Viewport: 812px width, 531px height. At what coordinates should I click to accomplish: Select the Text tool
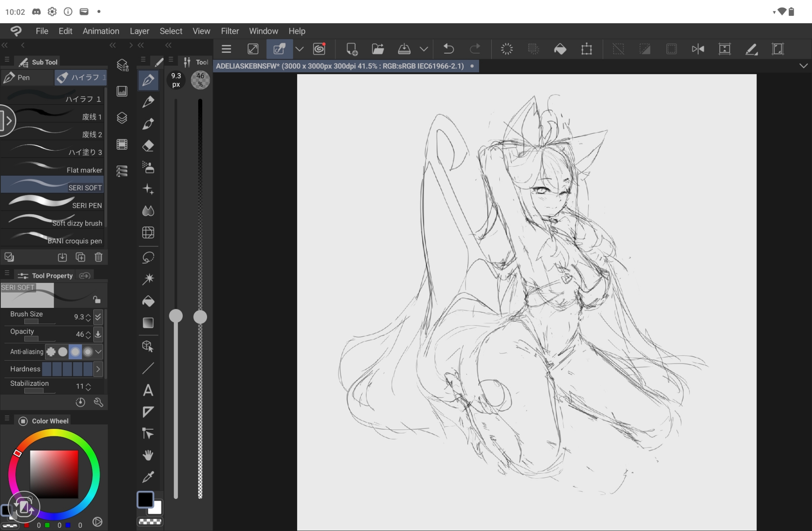coord(148,390)
